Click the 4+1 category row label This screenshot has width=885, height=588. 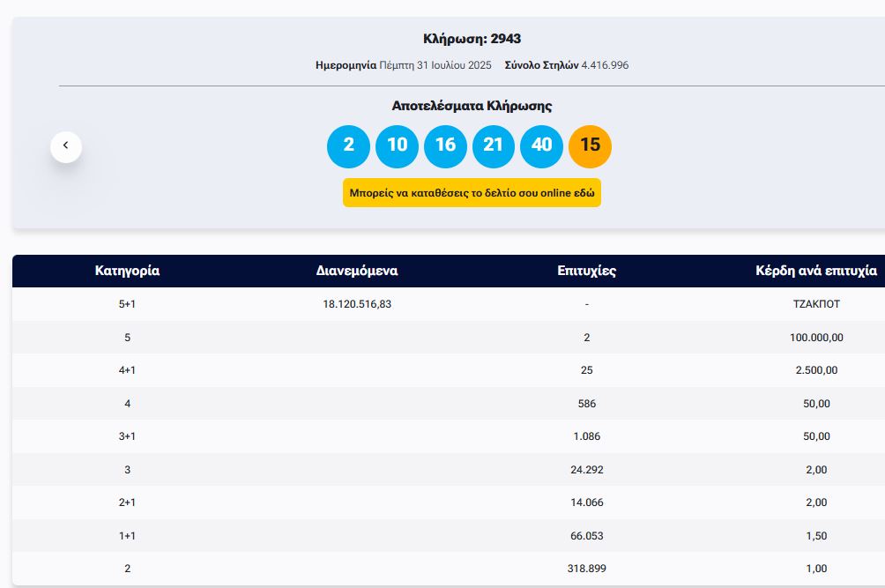pyautogui.click(x=127, y=370)
